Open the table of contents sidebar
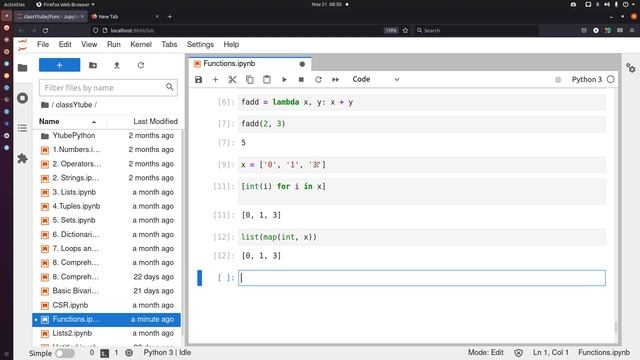The height and width of the screenshot is (360, 640). tap(22, 128)
